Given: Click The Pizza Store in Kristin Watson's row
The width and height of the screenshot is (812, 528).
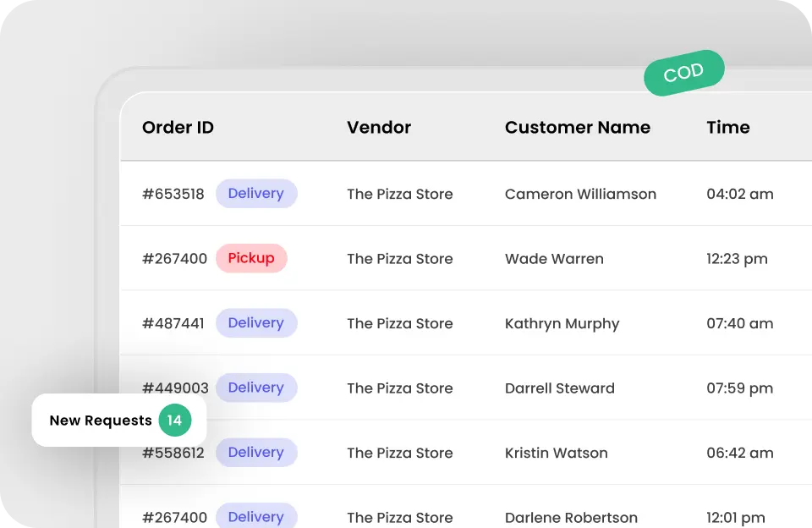Looking at the screenshot, I should click(400, 453).
